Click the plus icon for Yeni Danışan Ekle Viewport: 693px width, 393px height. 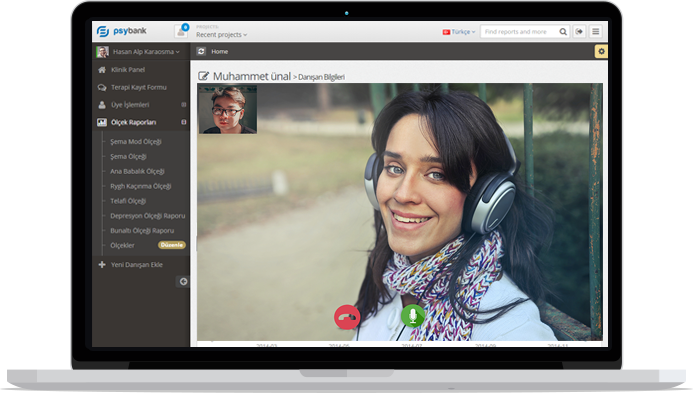tap(102, 264)
